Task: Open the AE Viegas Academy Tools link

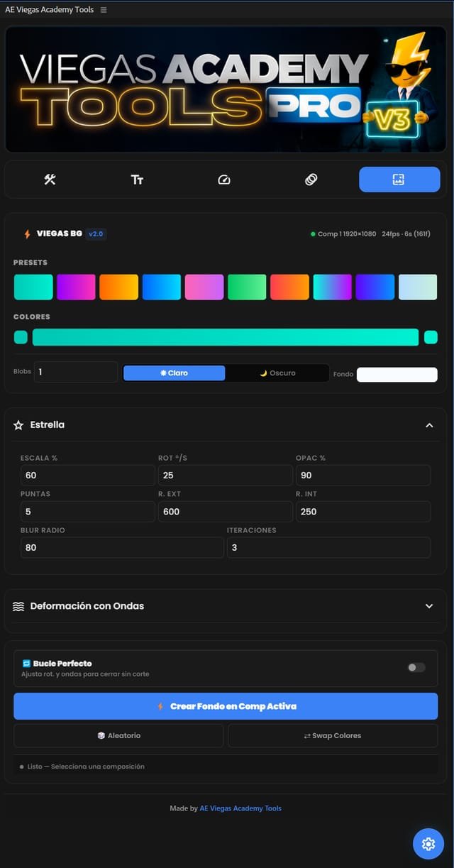Action: click(240, 808)
